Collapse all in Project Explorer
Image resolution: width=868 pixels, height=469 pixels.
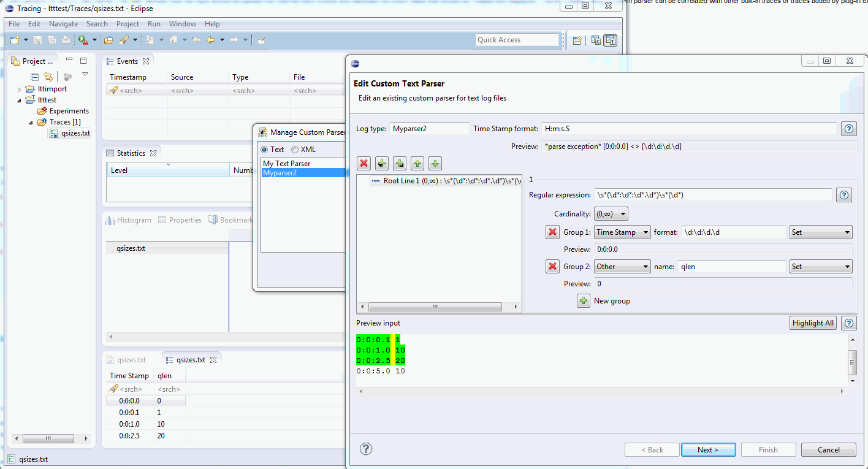coord(35,76)
